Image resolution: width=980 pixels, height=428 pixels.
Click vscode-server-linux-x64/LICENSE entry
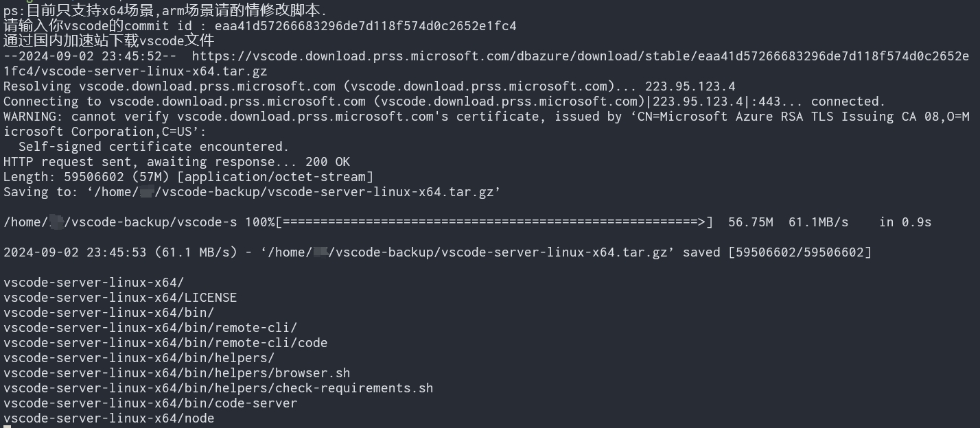click(120, 298)
